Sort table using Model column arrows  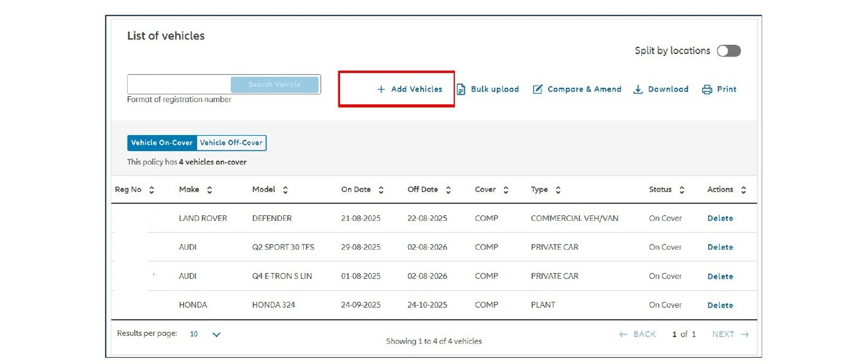[x=285, y=190]
